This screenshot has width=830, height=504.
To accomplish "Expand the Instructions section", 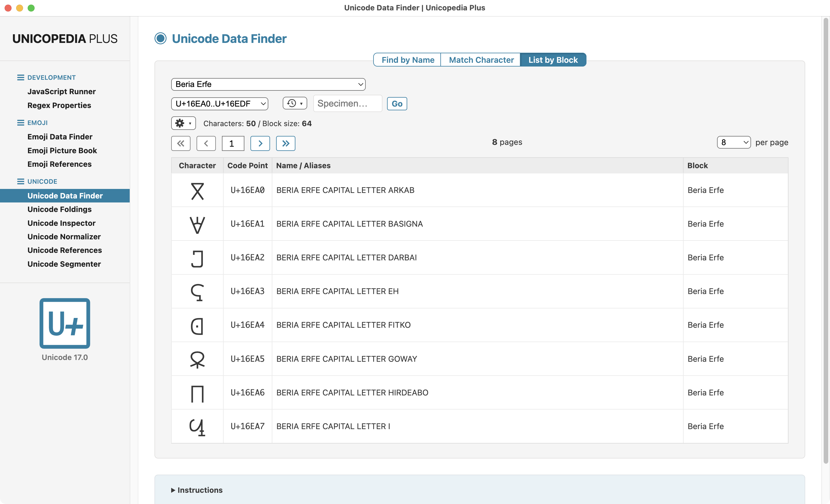I will pyautogui.click(x=197, y=490).
